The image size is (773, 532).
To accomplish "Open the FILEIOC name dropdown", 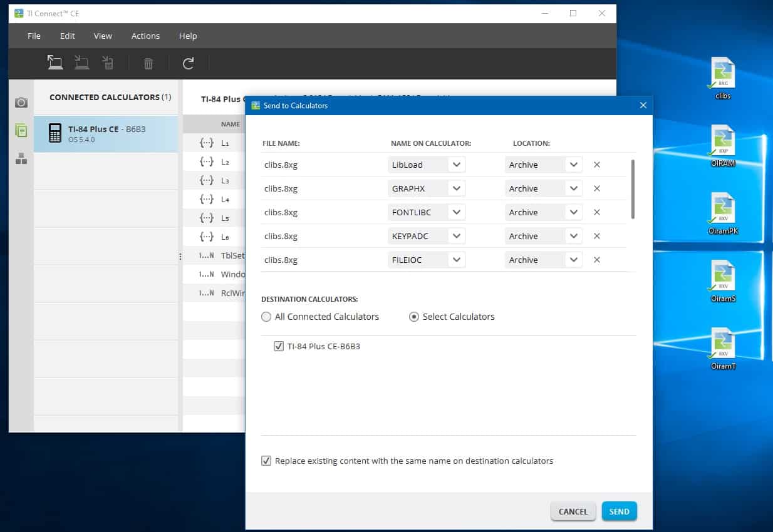I will click(457, 259).
